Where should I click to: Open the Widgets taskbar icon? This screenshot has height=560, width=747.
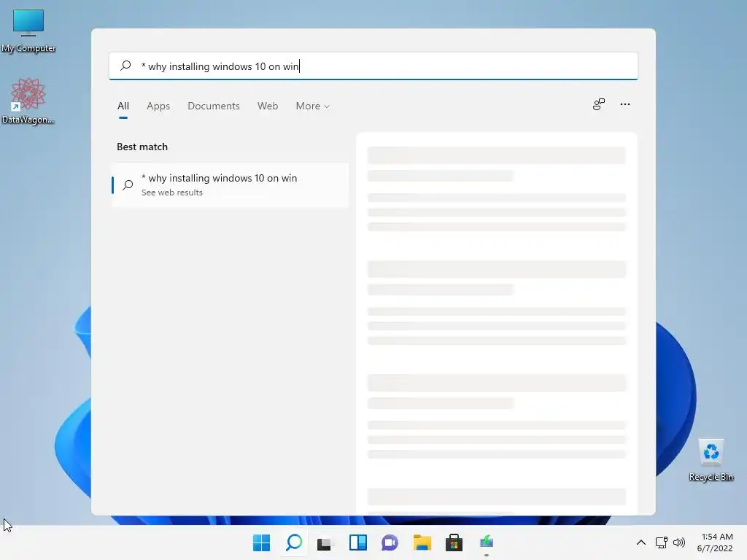(x=357, y=542)
